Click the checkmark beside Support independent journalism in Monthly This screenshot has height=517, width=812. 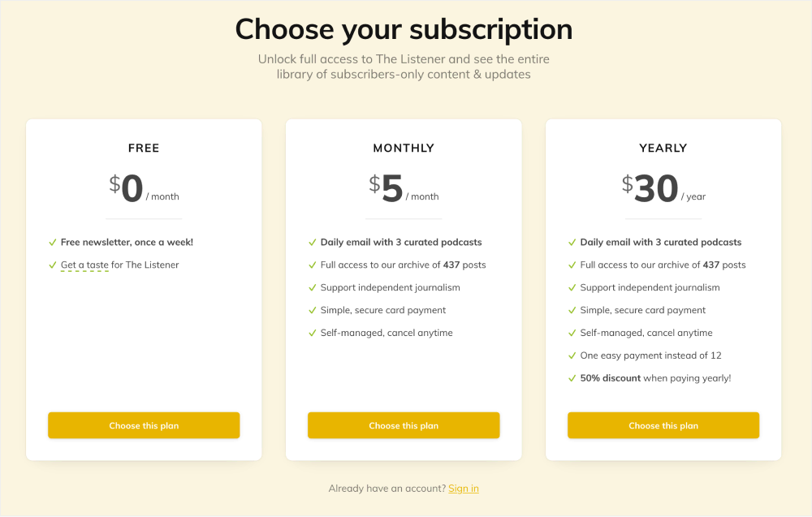click(x=313, y=287)
